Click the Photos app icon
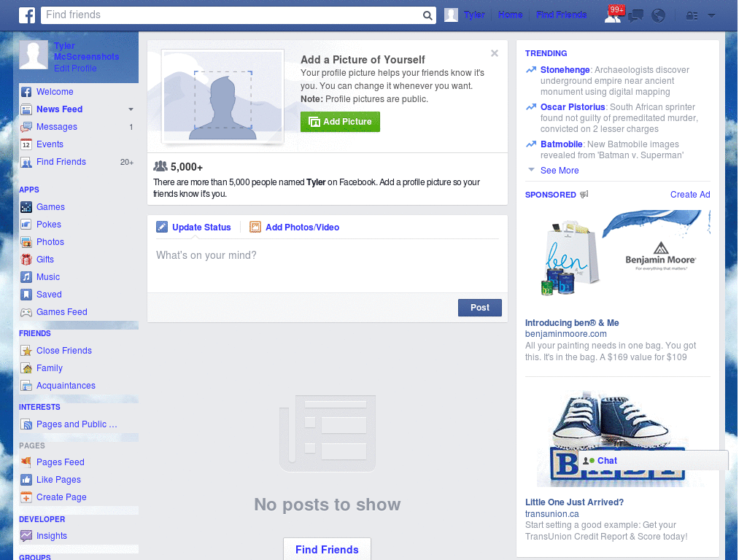Screen dimensions: 747x560 26,242
